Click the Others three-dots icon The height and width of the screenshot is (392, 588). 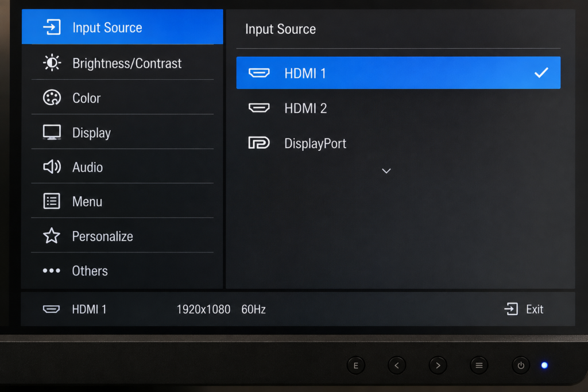[x=51, y=270]
